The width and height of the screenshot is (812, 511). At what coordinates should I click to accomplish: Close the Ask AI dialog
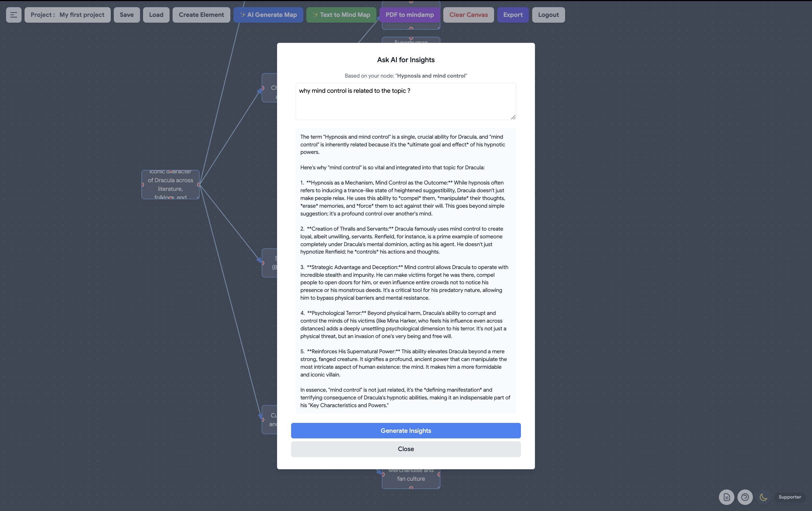406,449
